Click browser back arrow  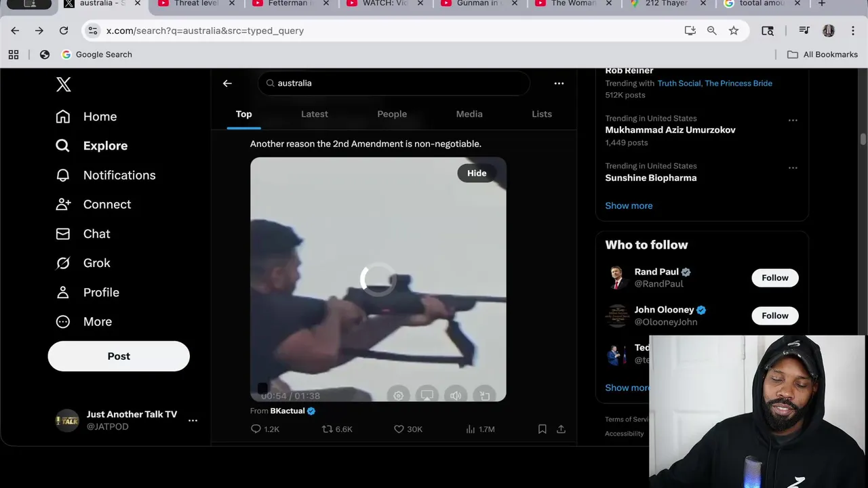coord(15,30)
